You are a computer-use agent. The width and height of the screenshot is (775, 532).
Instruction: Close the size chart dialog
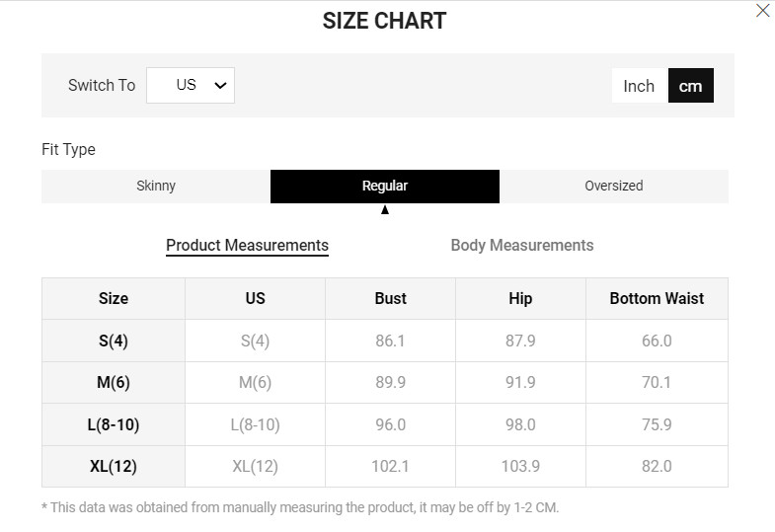point(762,11)
